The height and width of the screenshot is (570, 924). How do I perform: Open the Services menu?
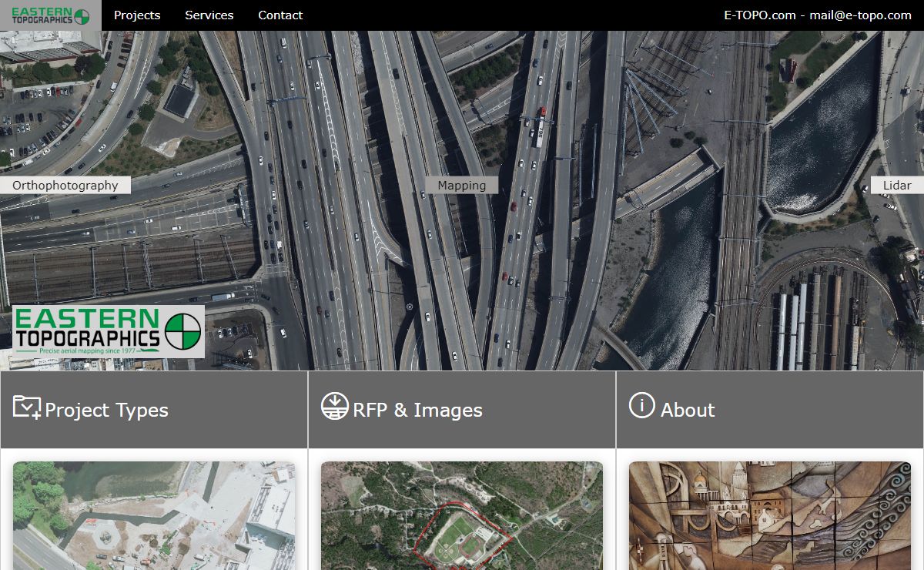tap(209, 15)
